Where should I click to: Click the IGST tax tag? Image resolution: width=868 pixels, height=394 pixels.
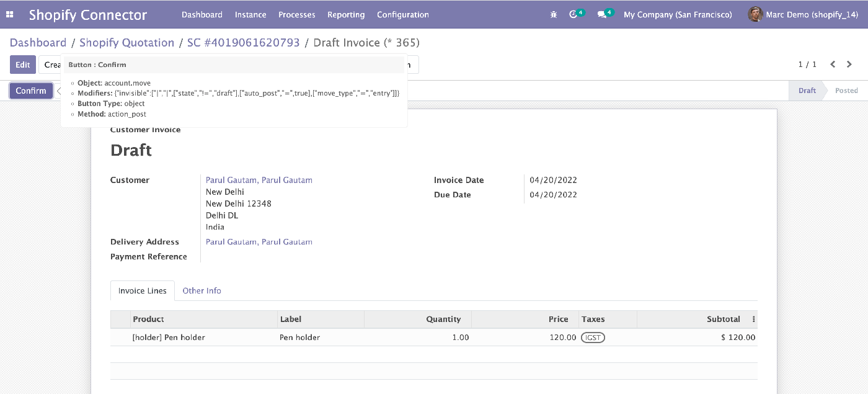click(593, 338)
